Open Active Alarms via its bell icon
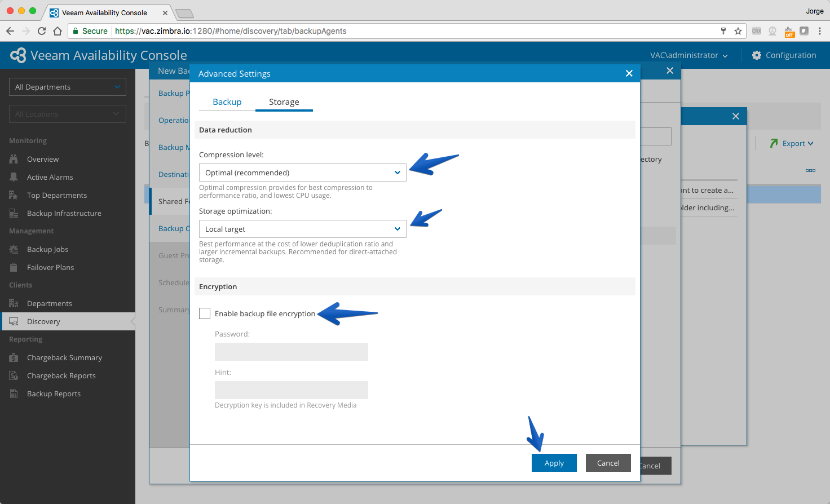Screen dimensions: 830x504 coord(14,177)
